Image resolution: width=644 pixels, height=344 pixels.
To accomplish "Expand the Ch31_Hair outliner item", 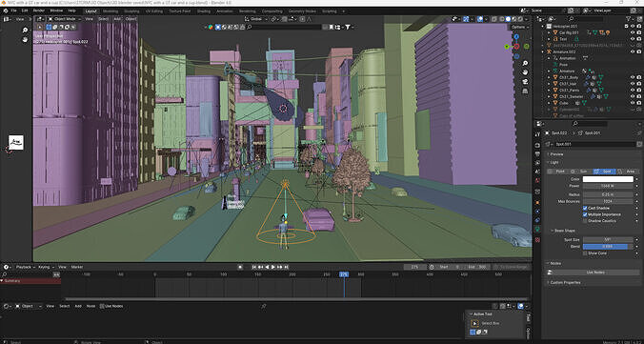I will pyautogui.click(x=549, y=84).
